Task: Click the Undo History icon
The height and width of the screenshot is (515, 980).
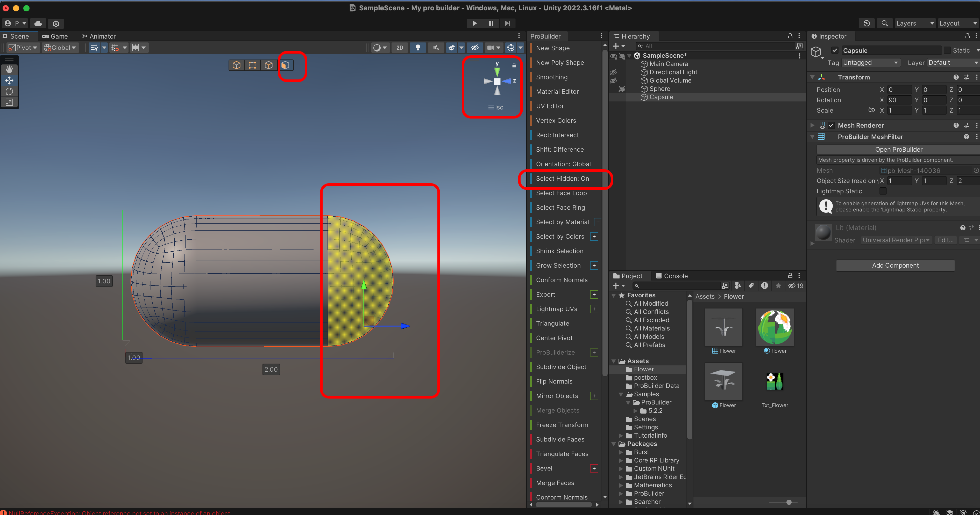Action: pyautogui.click(x=866, y=23)
